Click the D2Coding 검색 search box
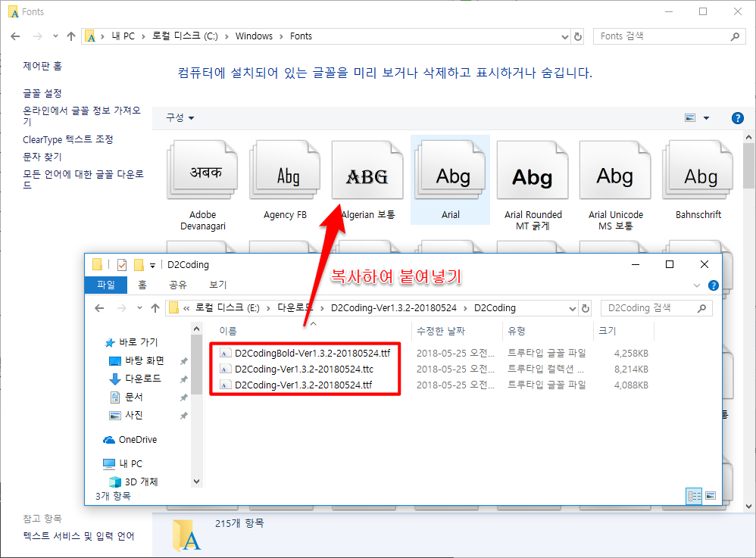The height and width of the screenshot is (558, 756). pyautogui.click(x=656, y=308)
